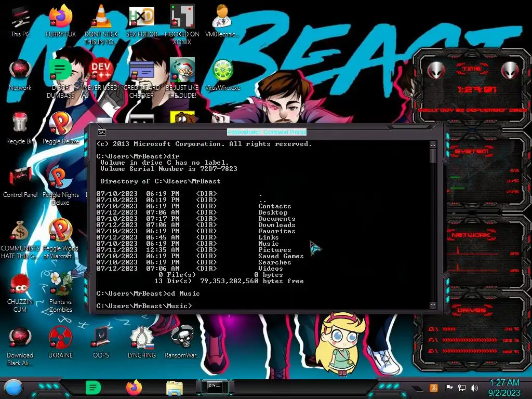Open the network tray icon
The height and width of the screenshot is (399, 532).
click(x=461, y=388)
